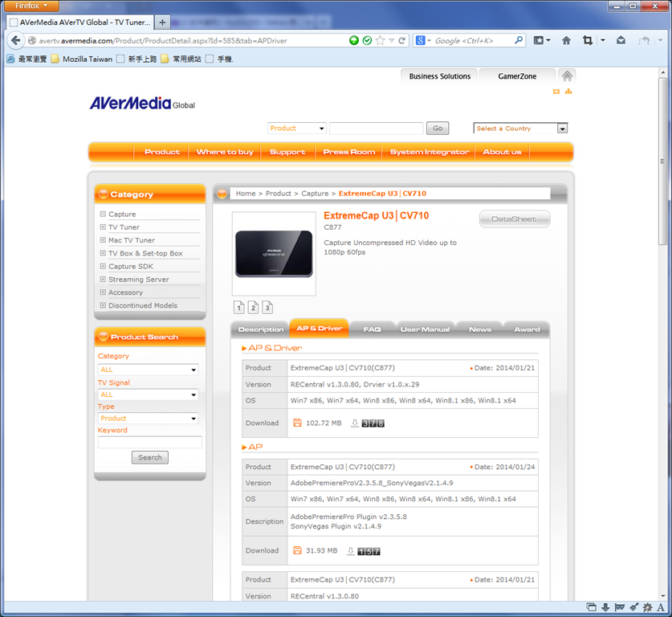Bookmark this page with the star icon

[380, 40]
